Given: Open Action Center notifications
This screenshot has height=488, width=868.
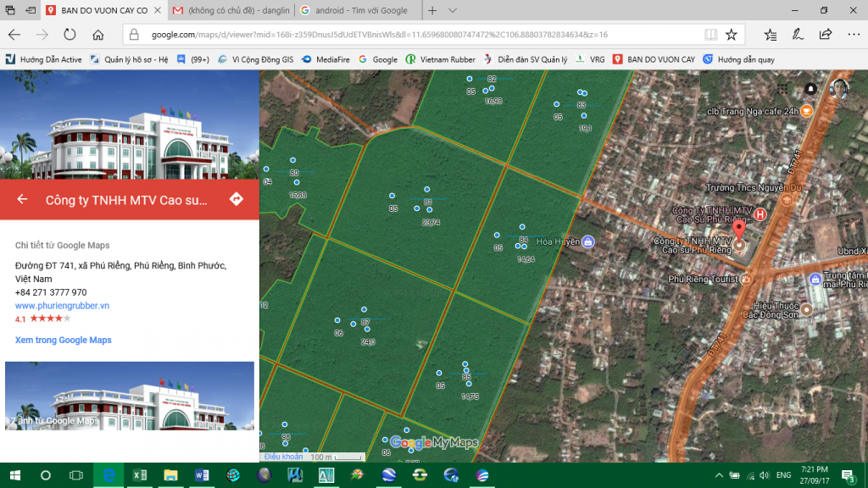Looking at the screenshot, I should [848, 475].
